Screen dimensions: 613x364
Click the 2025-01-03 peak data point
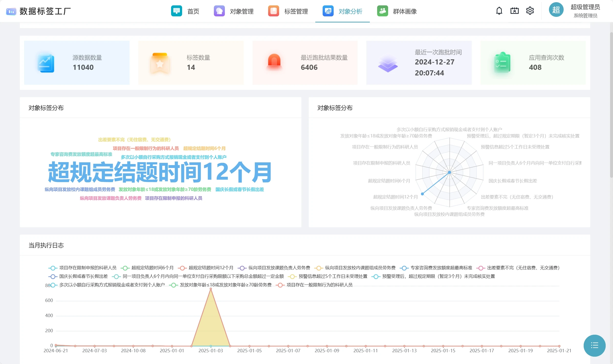click(x=211, y=289)
